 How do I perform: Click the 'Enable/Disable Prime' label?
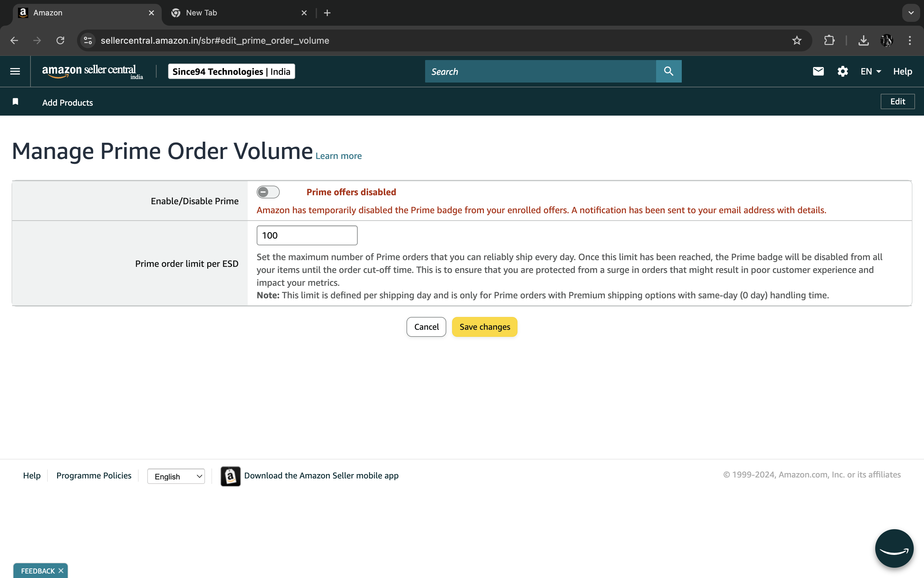click(x=195, y=201)
